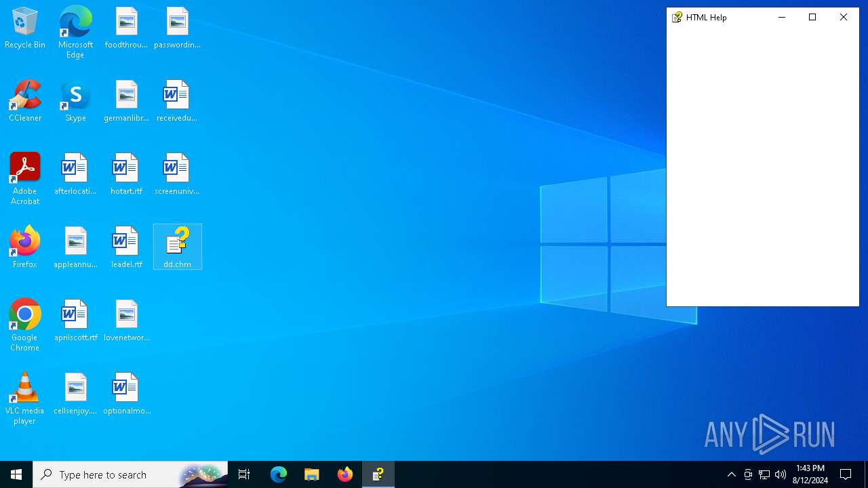Select the optionalmo... Word document

pos(126,394)
